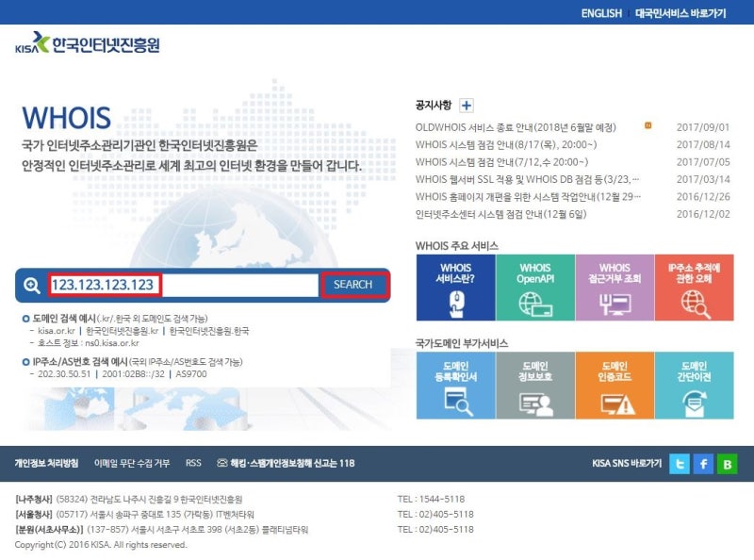Open the WHOIS OpenAPI tile

pos(535,288)
